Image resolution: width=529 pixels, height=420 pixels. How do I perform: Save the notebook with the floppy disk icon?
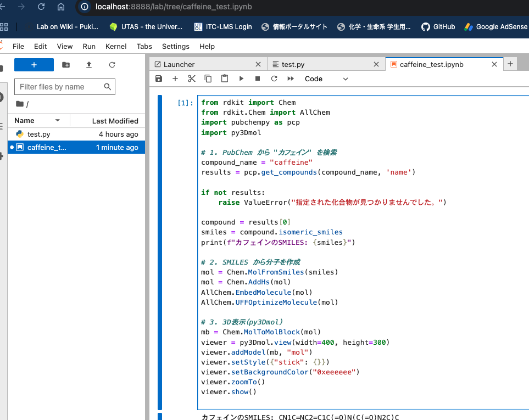coord(159,79)
